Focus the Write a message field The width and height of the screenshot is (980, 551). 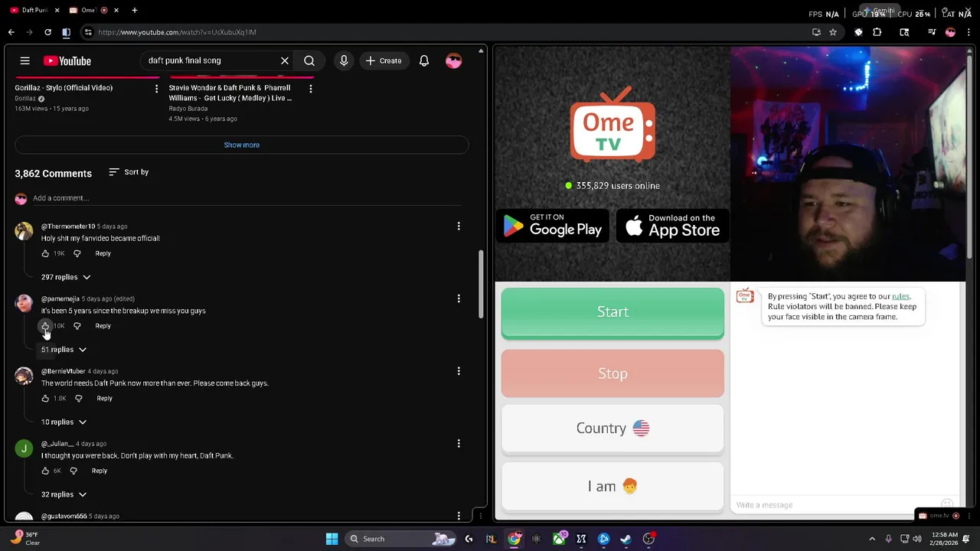[x=838, y=505]
